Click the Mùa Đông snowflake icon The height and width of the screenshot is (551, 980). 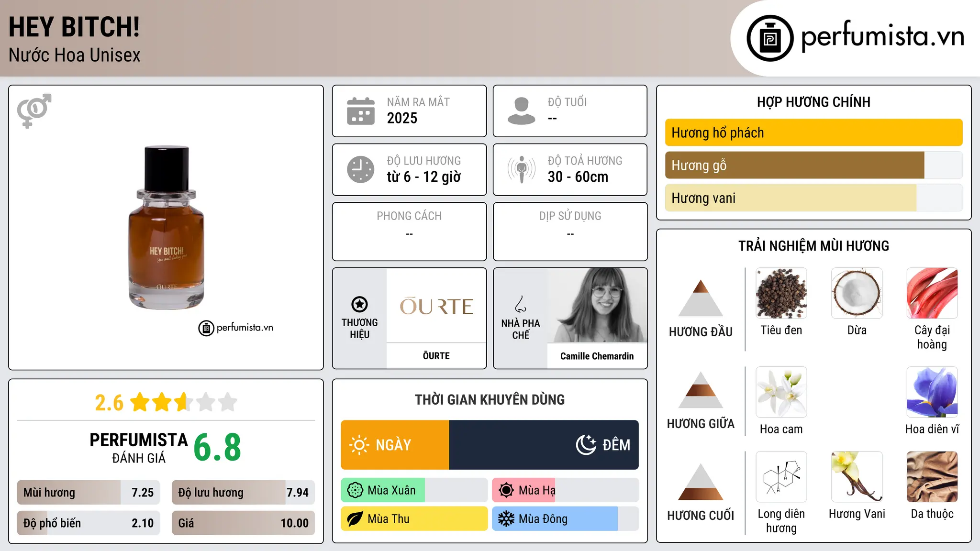pyautogui.click(x=506, y=519)
